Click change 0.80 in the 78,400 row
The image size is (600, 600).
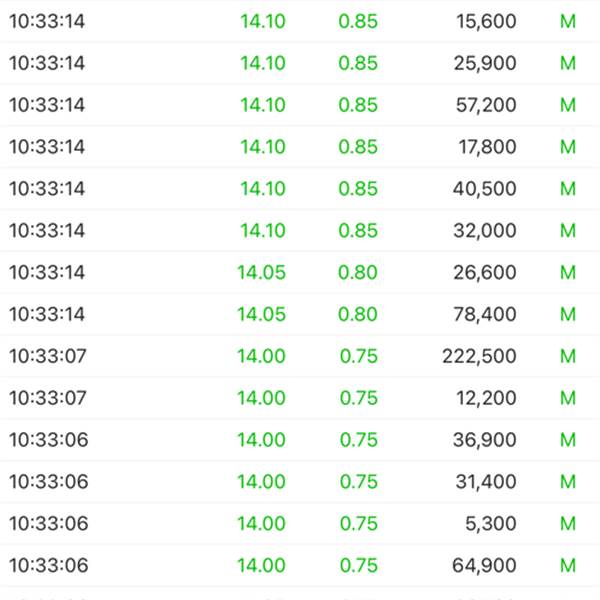(358, 314)
